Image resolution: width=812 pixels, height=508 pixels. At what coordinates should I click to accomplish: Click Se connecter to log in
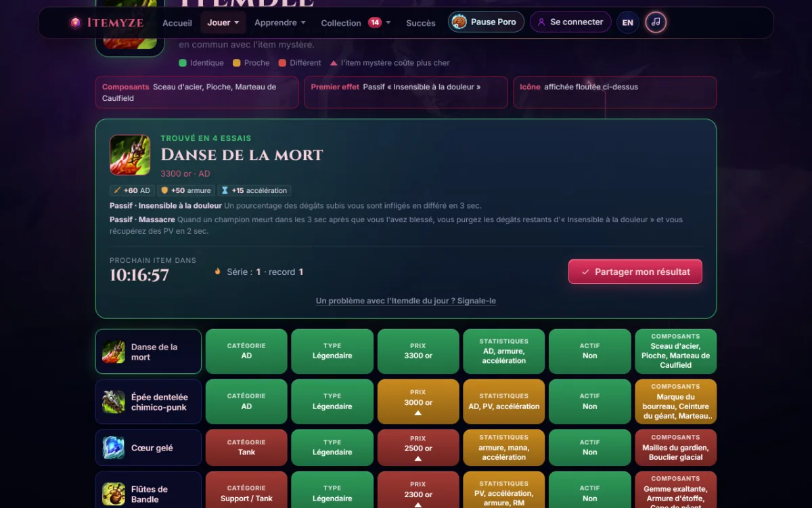(570, 22)
